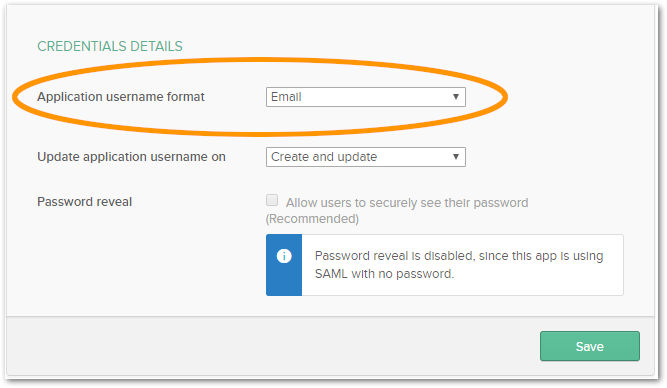Click the CREDENTIALS DETAILS heading
The width and height of the screenshot is (667, 388).
tap(110, 46)
